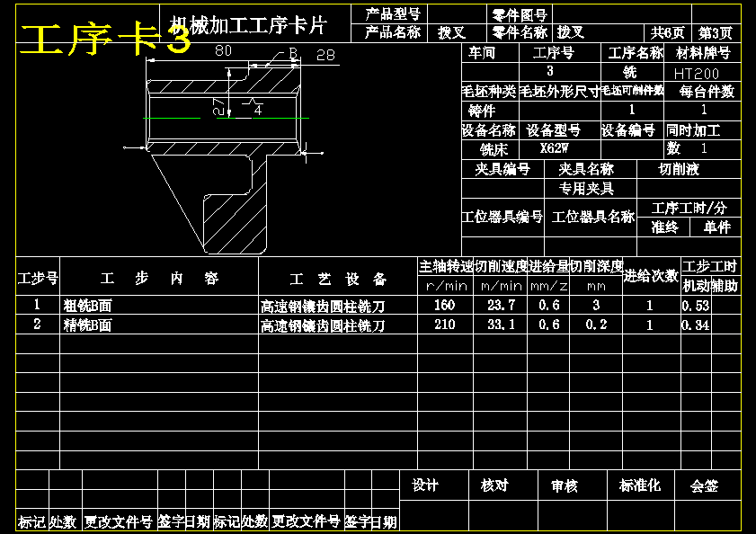Select the yellow 工序卡3 title text
This screenshot has height=534, width=756.
(105, 39)
